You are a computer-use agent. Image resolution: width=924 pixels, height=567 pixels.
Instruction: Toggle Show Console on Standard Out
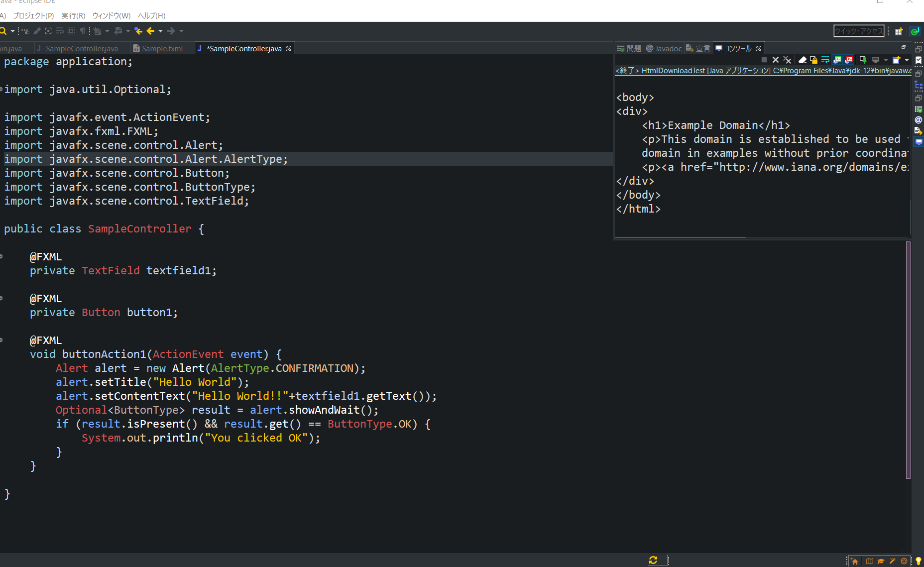click(x=837, y=60)
